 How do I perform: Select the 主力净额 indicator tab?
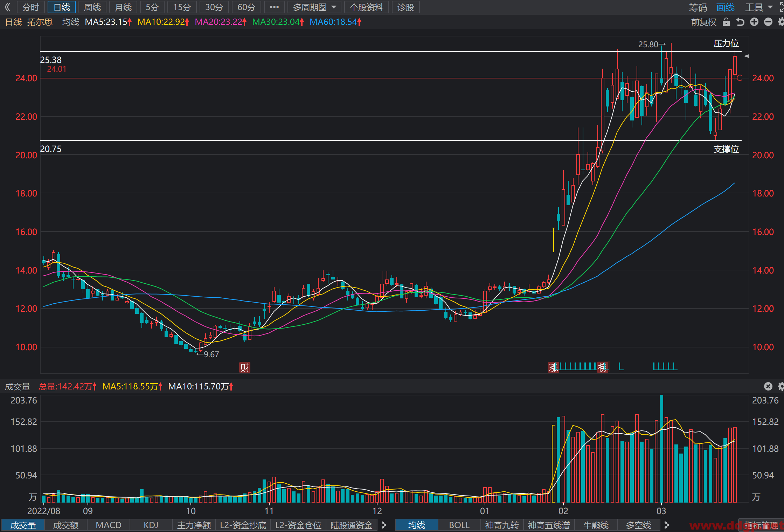click(x=194, y=525)
